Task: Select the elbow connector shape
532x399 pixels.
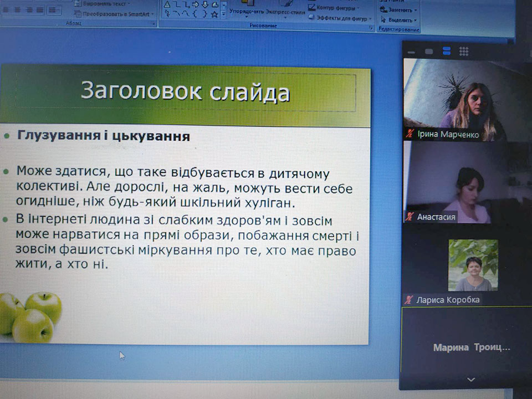Action: tap(177, 5)
